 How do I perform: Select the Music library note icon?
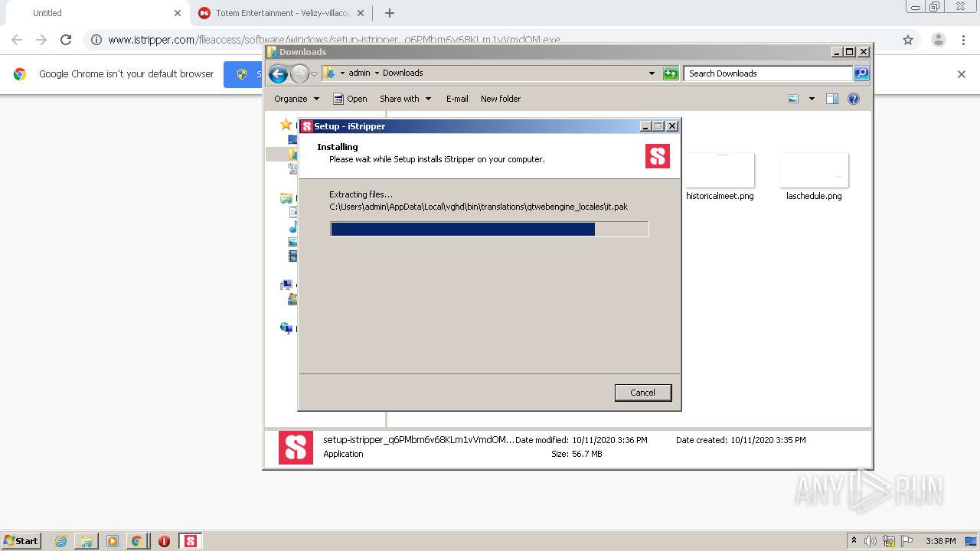pyautogui.click(x=292, y=227)
